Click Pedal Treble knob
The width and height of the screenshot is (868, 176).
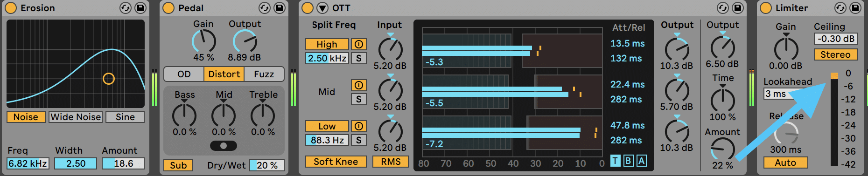263,115
